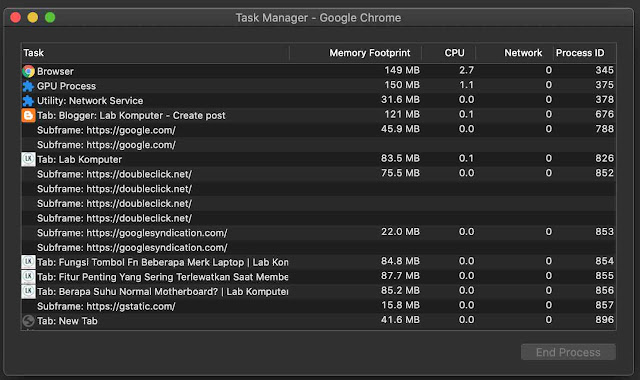The width and height of the screenshot is (640, 380).
Task: Click the orange Blogger tab icon
Action: point(28,116)
